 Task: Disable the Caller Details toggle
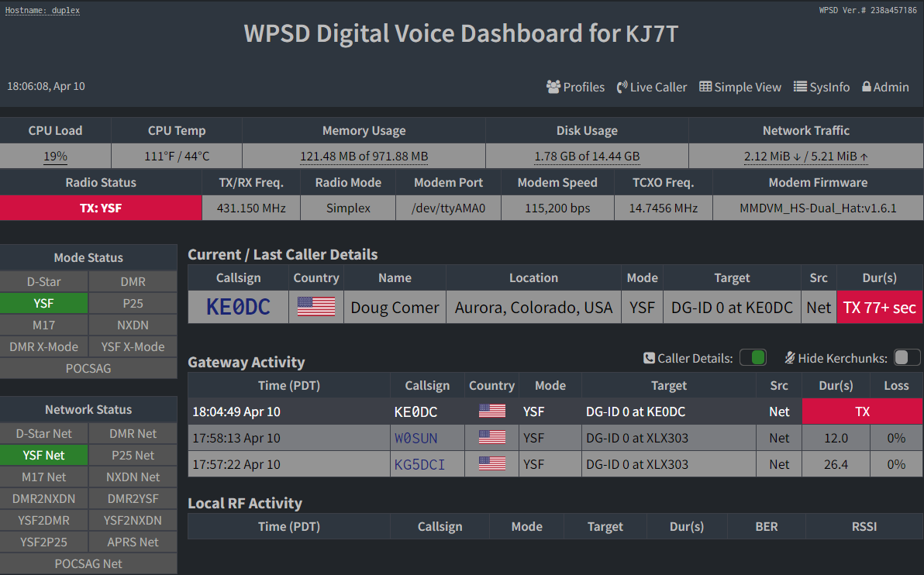[753, 357]
